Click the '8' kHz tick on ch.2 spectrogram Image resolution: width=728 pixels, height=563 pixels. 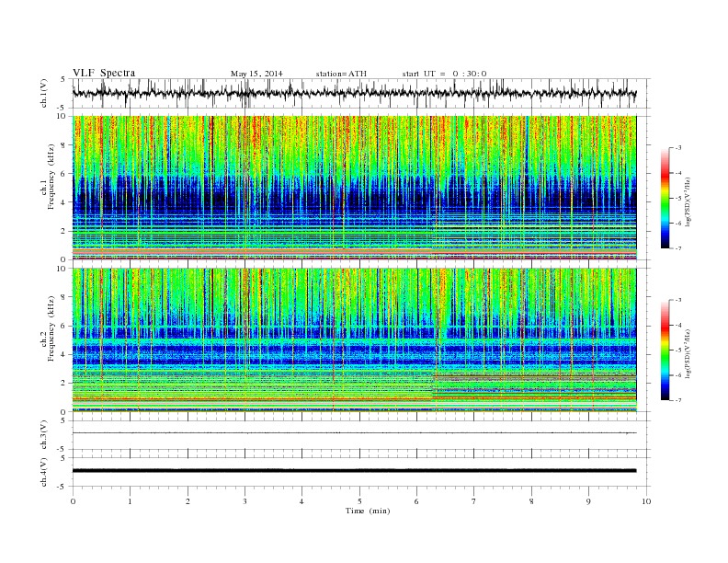pos(63,297)
